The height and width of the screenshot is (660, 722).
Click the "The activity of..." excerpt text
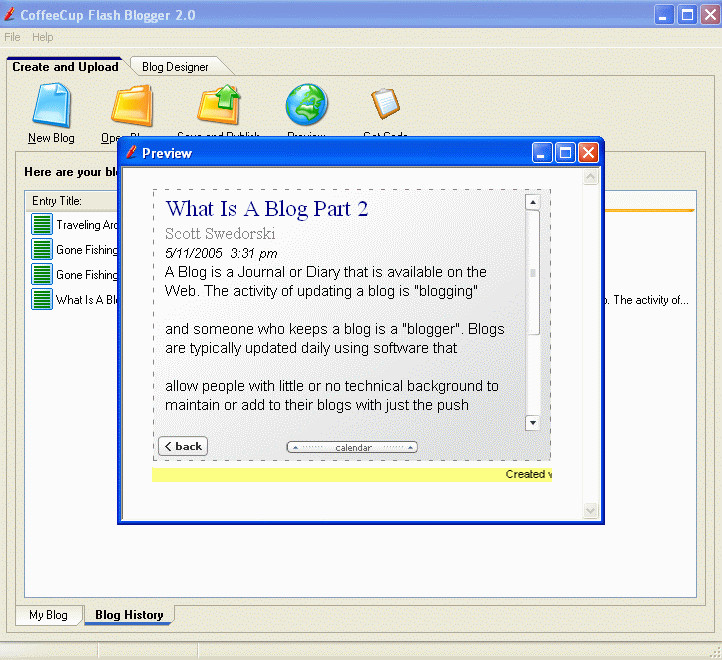point(651,300)
